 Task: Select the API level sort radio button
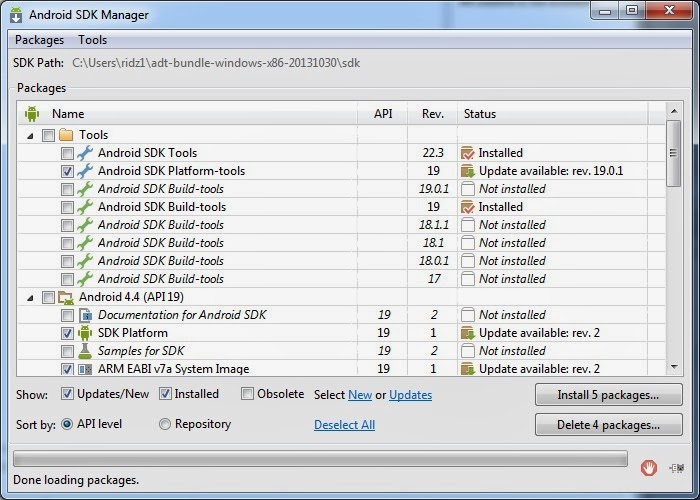point(67,424)
